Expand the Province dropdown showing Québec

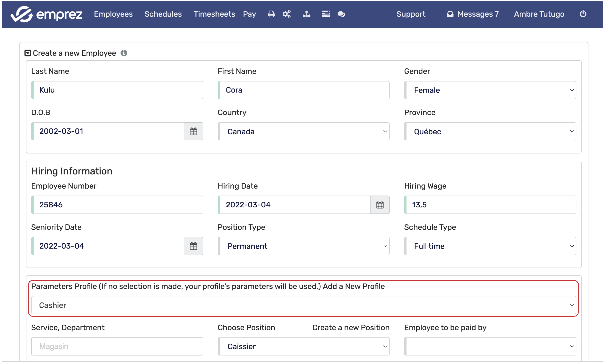coord(490,132)
